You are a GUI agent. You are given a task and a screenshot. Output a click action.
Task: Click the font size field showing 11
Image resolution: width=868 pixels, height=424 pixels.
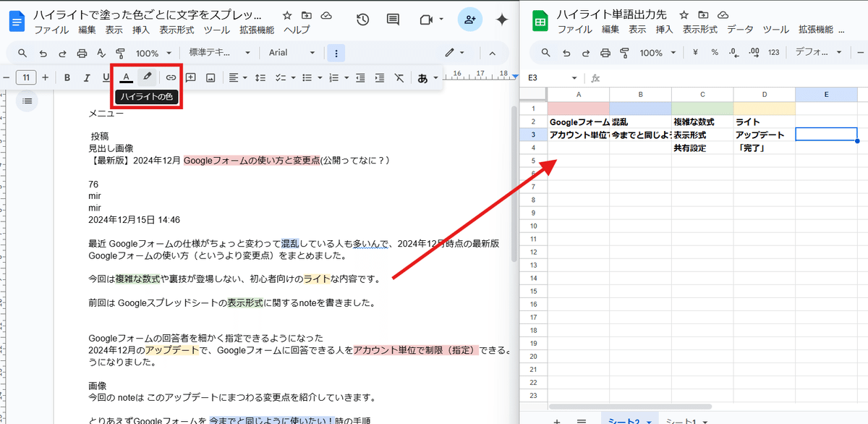point(25,77)
